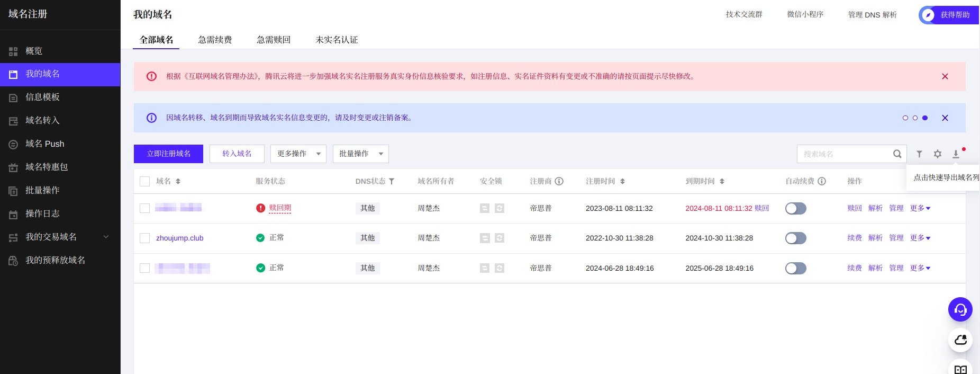Open column settings gear icon
Image resolution: width=980 pixels, height=374 pixels.
938,154
